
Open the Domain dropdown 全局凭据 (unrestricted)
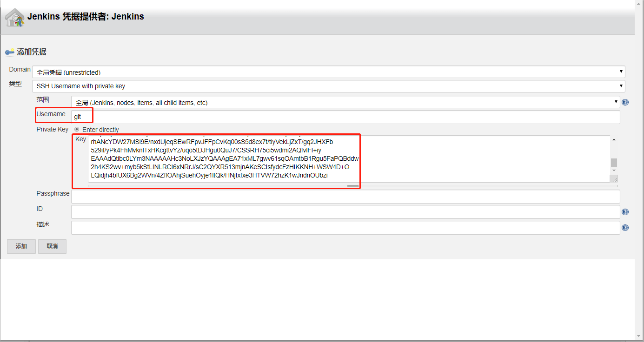pos(329,72)
